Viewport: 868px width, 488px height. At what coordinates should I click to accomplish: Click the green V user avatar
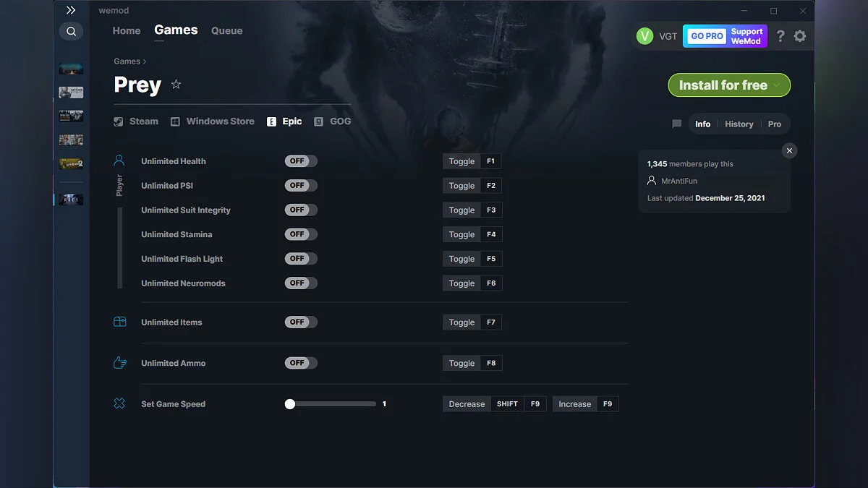pos(644,36)
